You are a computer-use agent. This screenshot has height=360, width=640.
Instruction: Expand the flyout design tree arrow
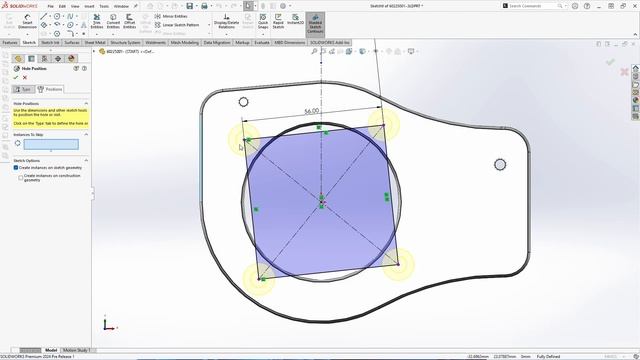click(94, 51)
